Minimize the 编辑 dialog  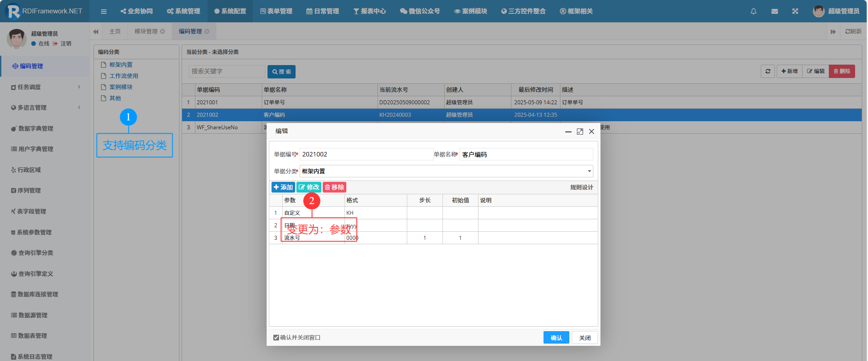(x=568, y=131)
